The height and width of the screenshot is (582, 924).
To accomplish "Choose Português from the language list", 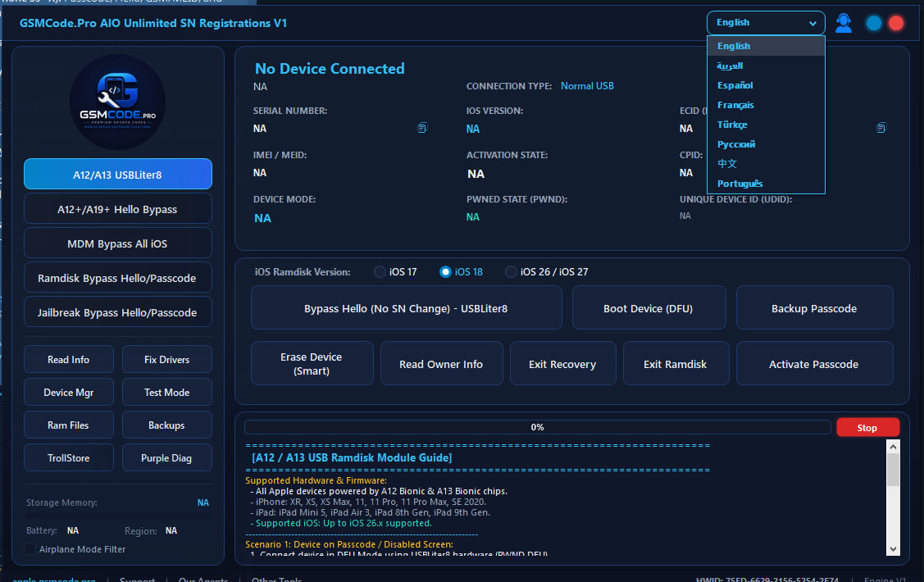I will (766, 183).
